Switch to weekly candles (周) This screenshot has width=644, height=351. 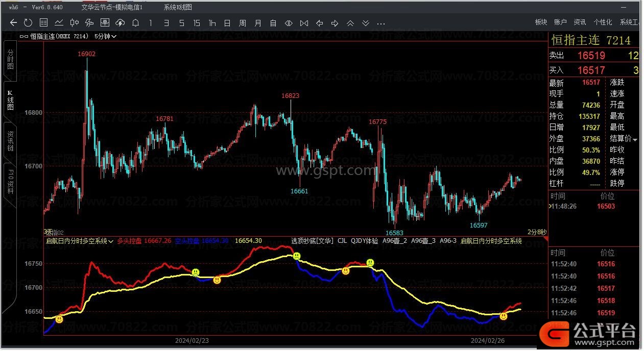click(243, 23)
